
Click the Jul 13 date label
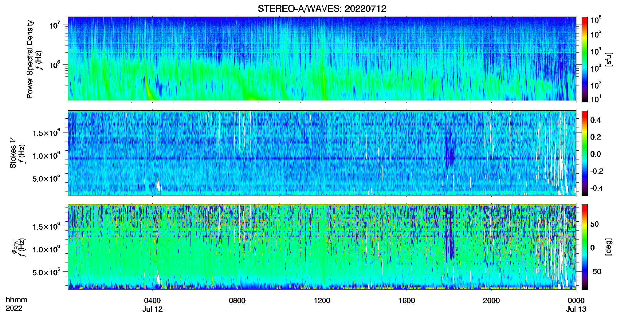576,309
